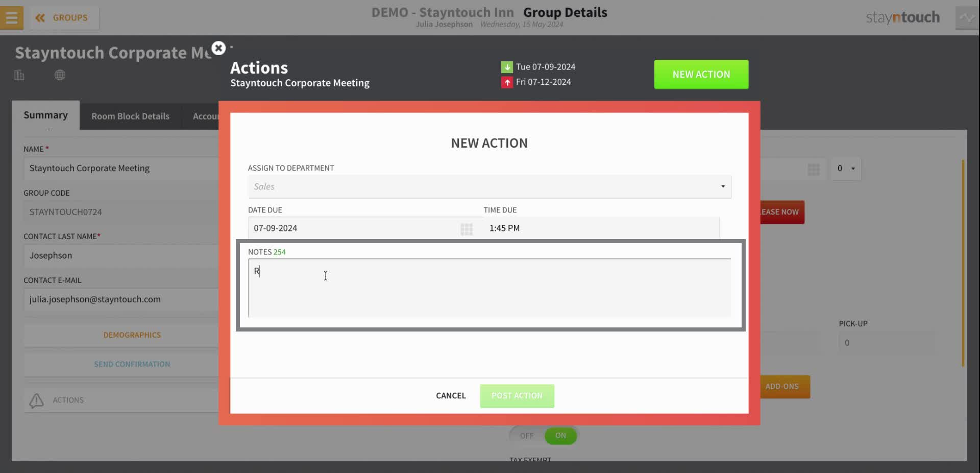The width and height of the screenshot is (980, 473).
Task: Click the ON toggle switch
Action: (x=560, y=436)
